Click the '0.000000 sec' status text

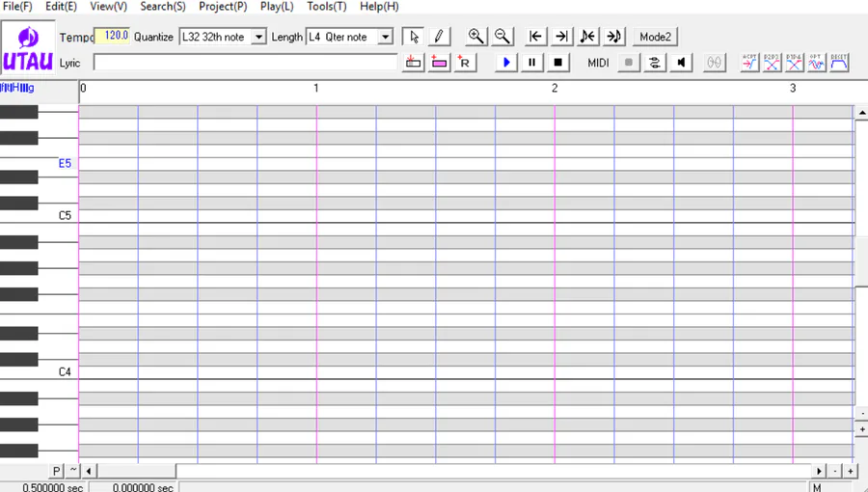click(143, 487)
